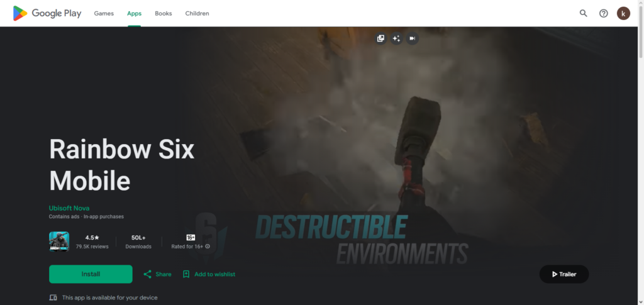
Task: Open the Games tab
Action: [x=104, y=14]
